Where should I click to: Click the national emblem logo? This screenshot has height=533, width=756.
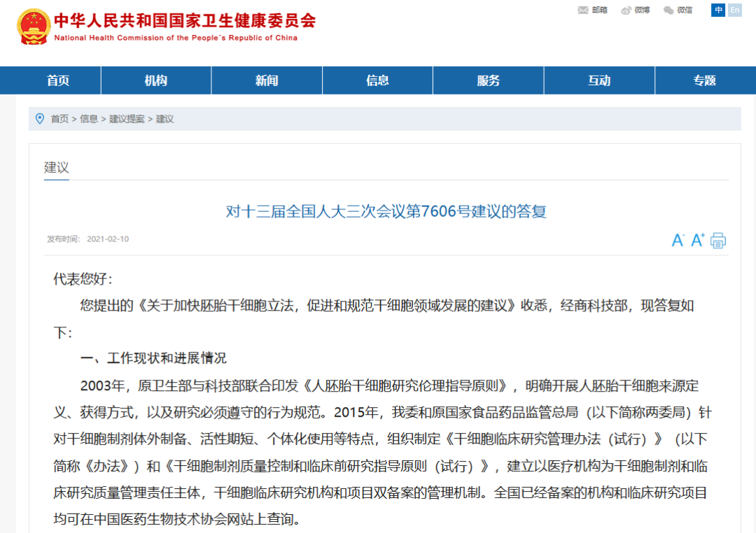point(34,27)
